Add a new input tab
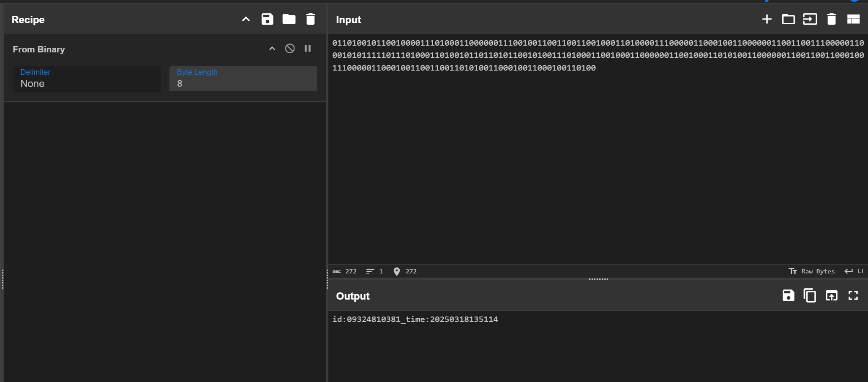The width and height of the screenshot is (868, 382). [767, 19]
